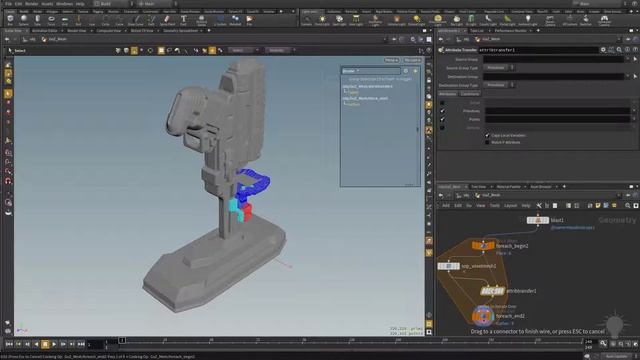Click the attribtransfer1 node
The image size is (640, 360).
pos(492,291)
